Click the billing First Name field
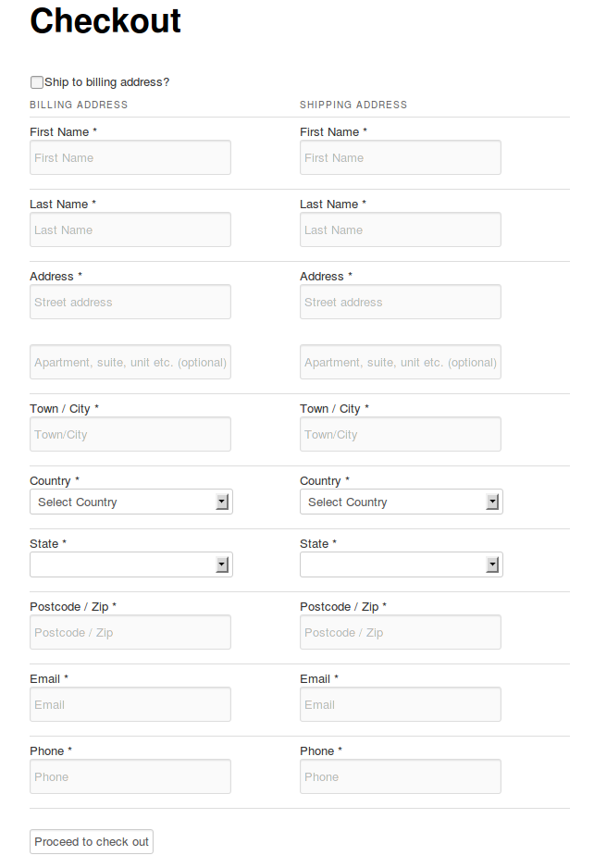This screenshot has height=868, width=594. (130, 157)
